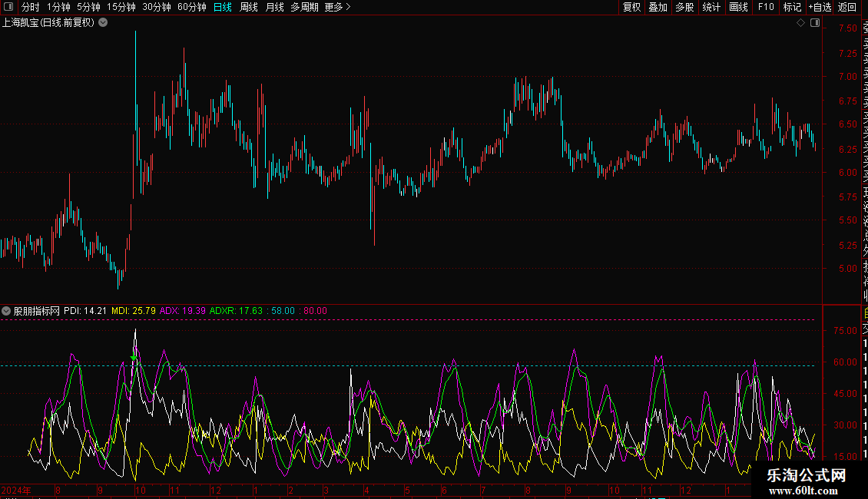This screenshot has width=868, height=499.
Task: Open F10 company information
Action: pos(766,7)
